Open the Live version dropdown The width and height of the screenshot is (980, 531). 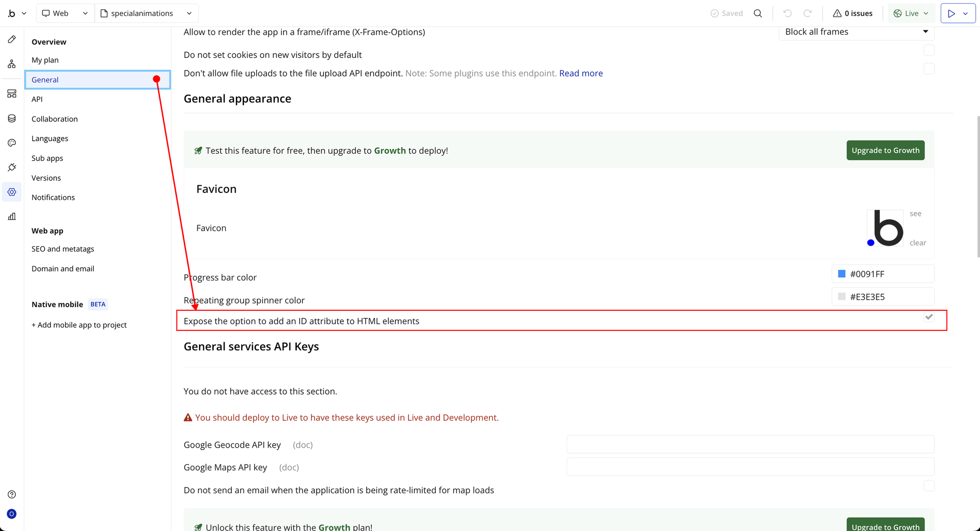point(911,13)
